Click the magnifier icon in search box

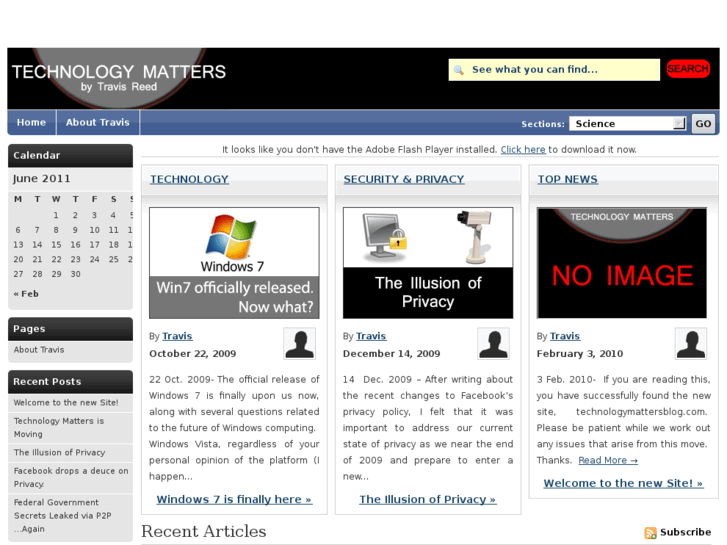pos(459,70)
